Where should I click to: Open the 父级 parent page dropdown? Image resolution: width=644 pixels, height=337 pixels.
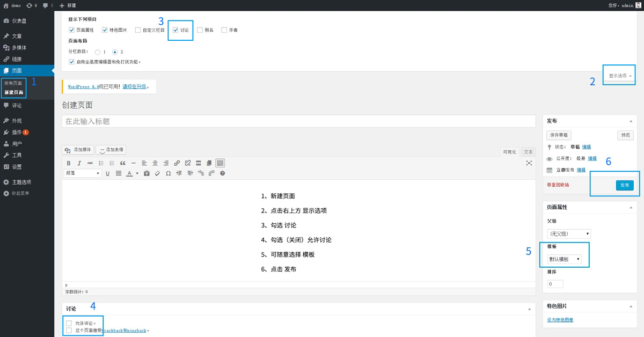(x=569, y=234)
